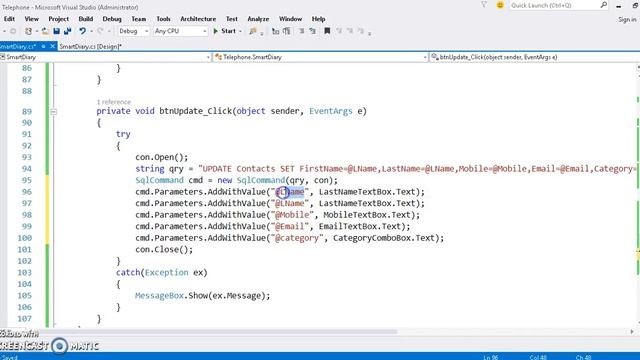Click the feedback smiley icon
The height and width of the screenshot is (360, 640).
coord(500,5)
